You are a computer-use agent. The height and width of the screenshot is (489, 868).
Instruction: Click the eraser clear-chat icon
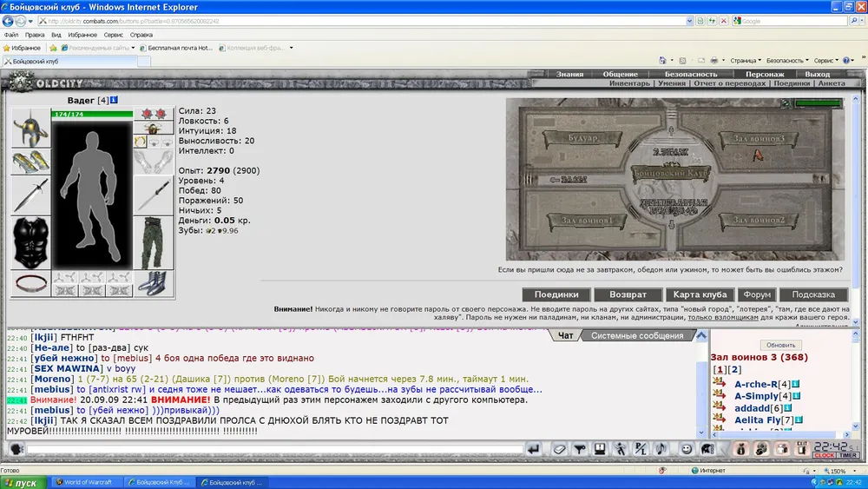coord(559,449)
